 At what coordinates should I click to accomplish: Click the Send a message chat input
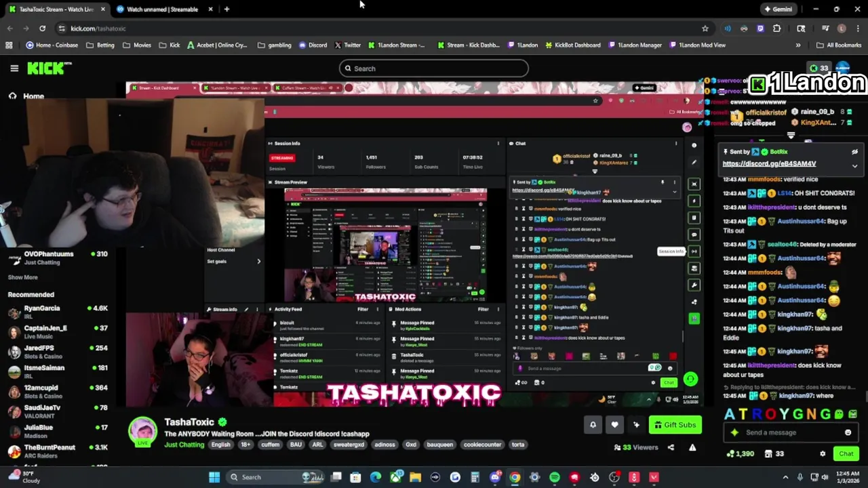791,432
